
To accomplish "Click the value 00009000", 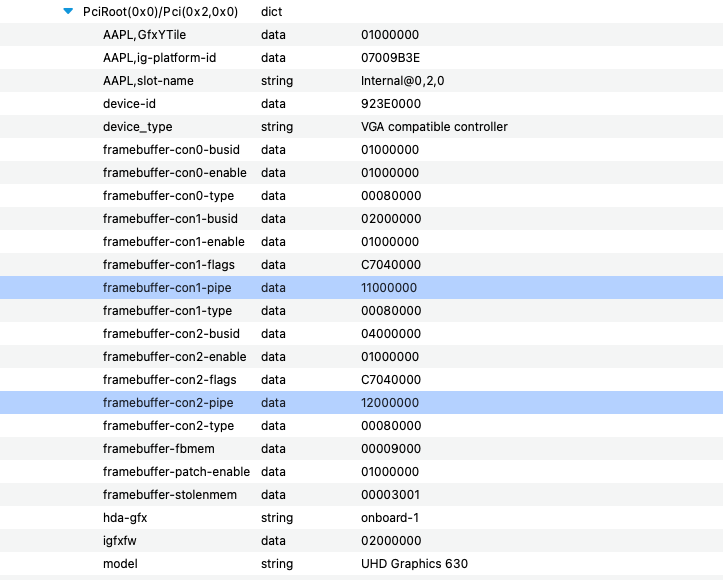I will click(391, 449).
